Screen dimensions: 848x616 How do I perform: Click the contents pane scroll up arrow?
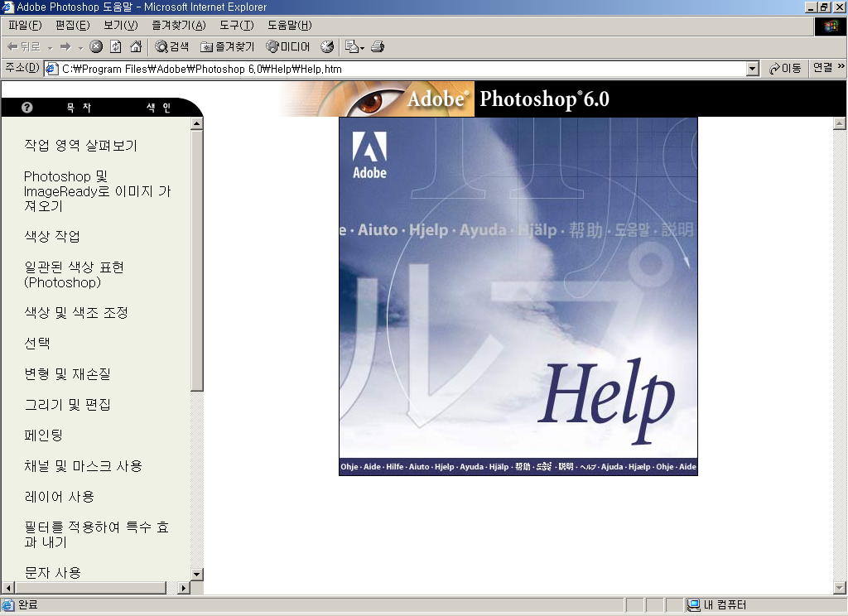197,124
